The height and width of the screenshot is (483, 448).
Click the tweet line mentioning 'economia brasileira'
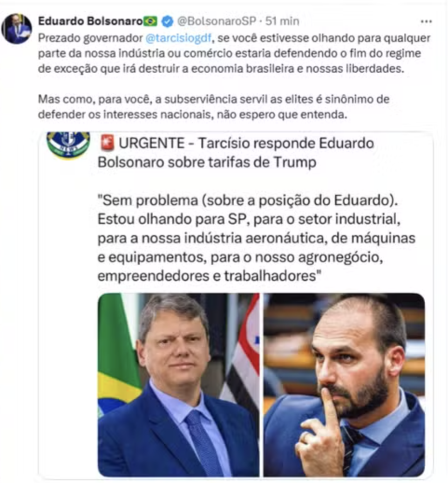(x=221, y=69)
